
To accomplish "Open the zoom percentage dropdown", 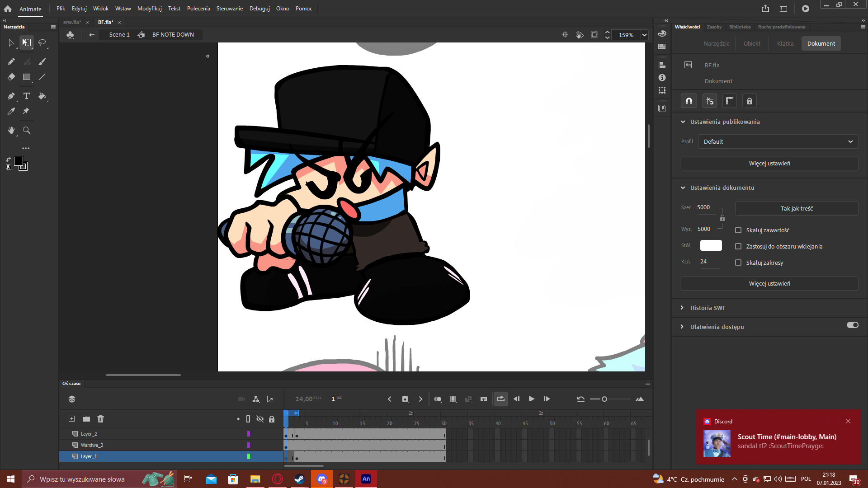I will (x=645, y=35).
